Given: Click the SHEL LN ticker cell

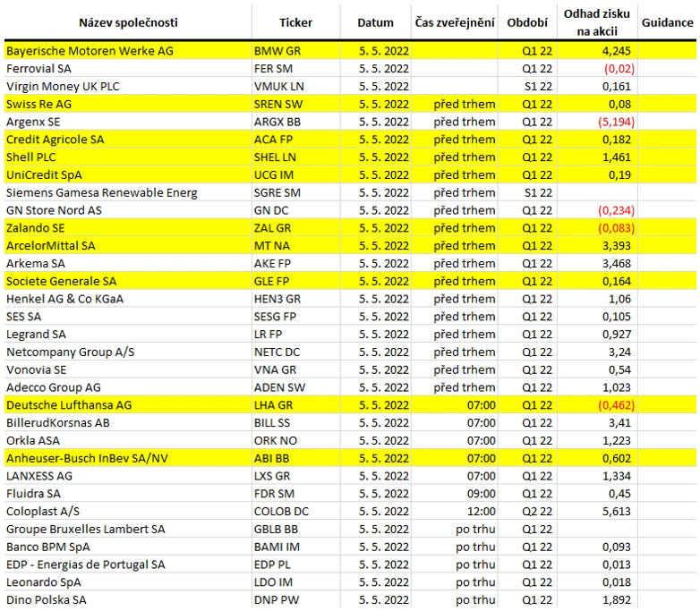Looking at the screenshot, I should point(296,157).
